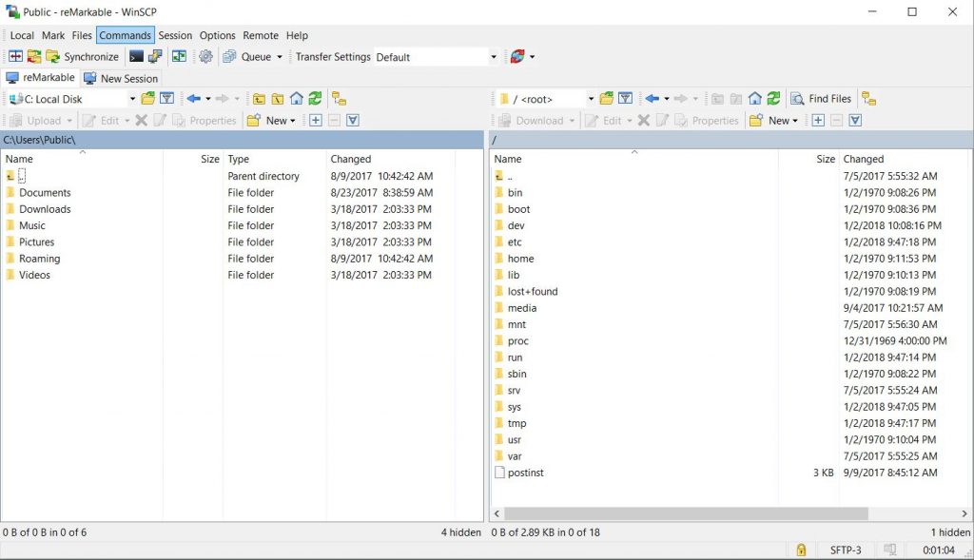Click remote panel Open Directory folder icon
This screenshot has height=560, width=974.
(606, 99)
